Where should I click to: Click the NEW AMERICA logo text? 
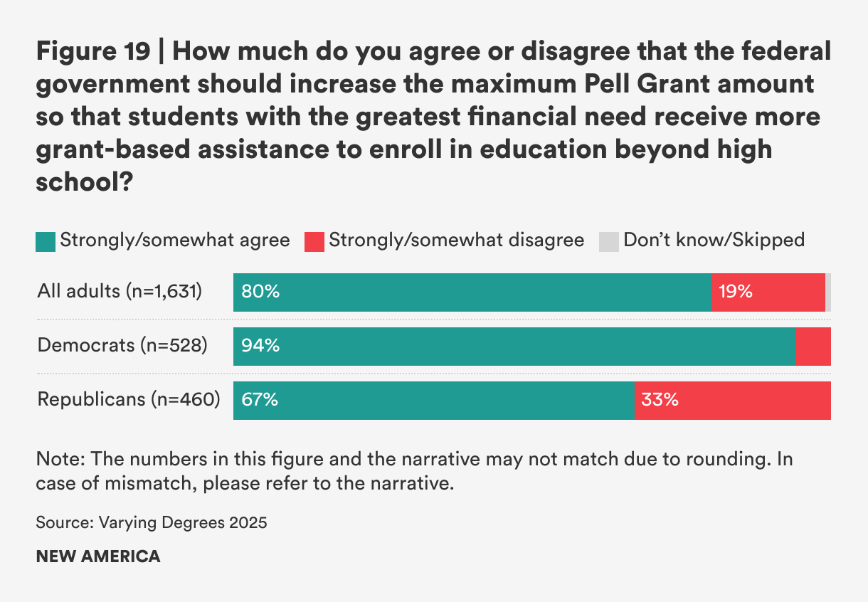(98, 556)
